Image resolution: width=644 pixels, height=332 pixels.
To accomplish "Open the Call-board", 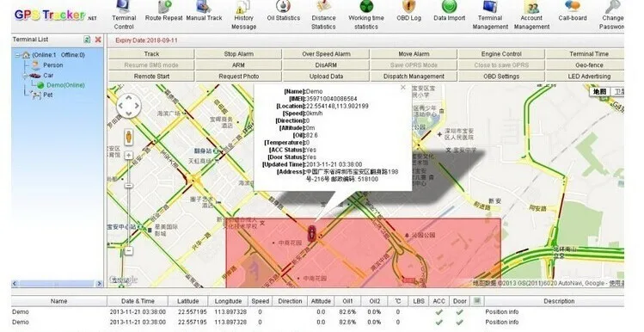I will point(573,11).
